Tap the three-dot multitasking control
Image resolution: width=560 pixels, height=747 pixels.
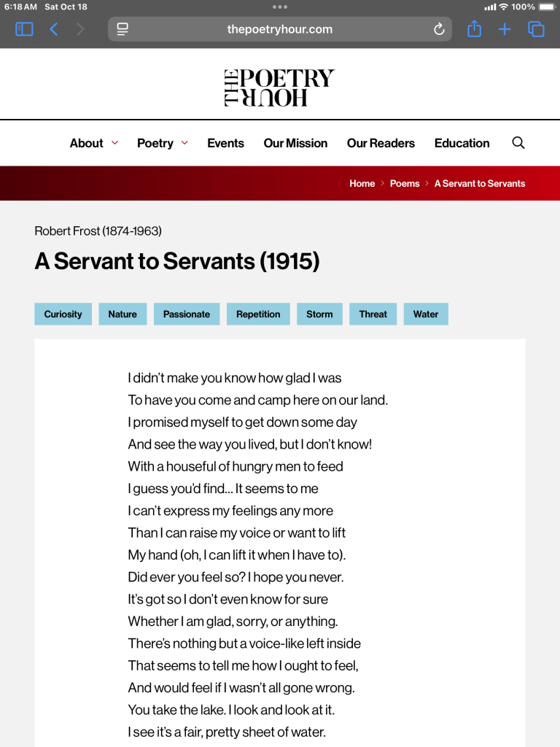pyautogui.click(x=280, y=7)
